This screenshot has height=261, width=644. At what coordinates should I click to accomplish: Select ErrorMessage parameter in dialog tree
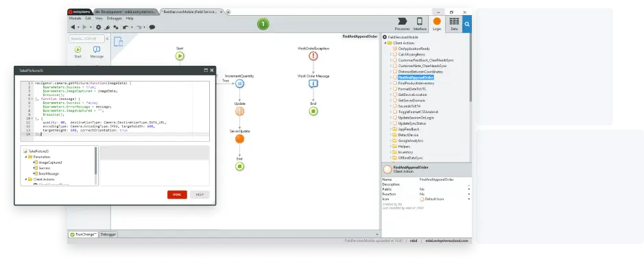49,173
